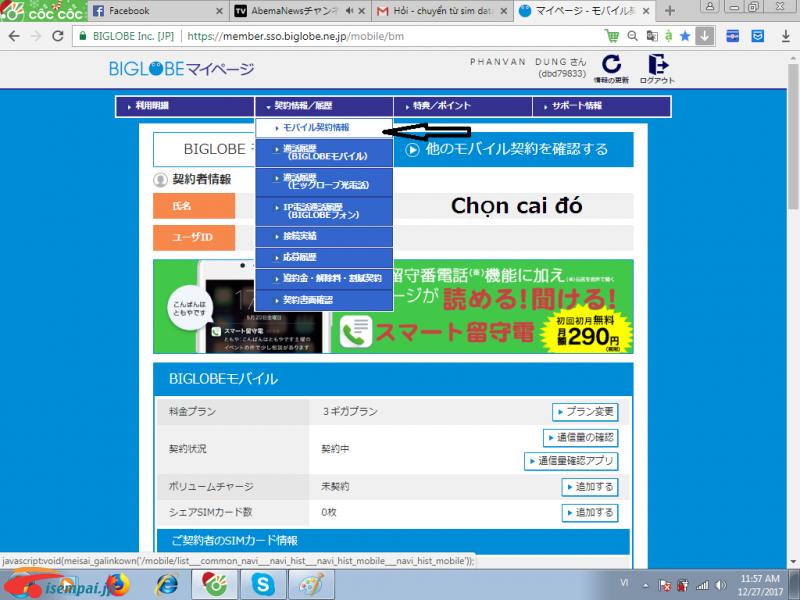
Task: Click the media download arrow icon
Action: click(705, 36)
